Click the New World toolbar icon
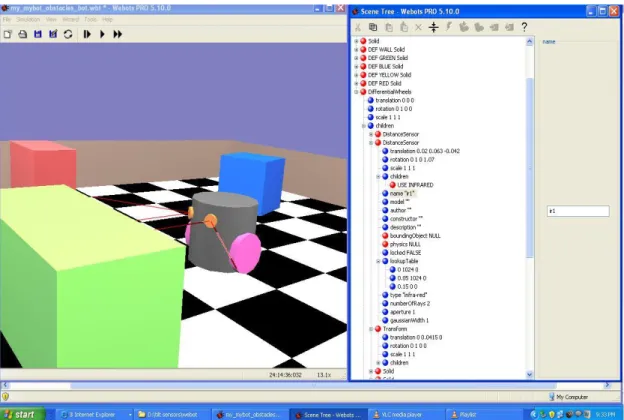The height and width of the screenshot is (420, 624). 8,34
